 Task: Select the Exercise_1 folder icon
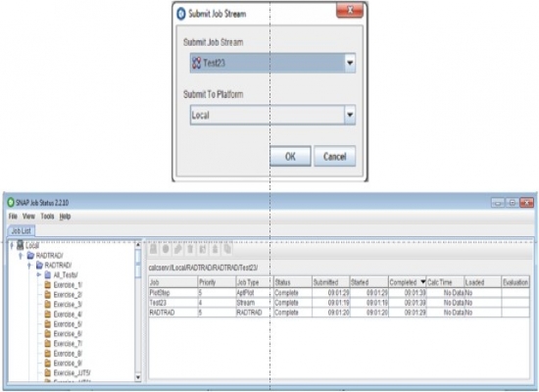click(x=48, y=285)
